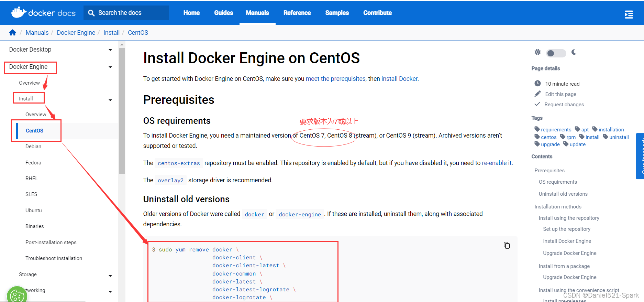
Task: Jump to Installation methods in Contents
Action: point(558,207)
